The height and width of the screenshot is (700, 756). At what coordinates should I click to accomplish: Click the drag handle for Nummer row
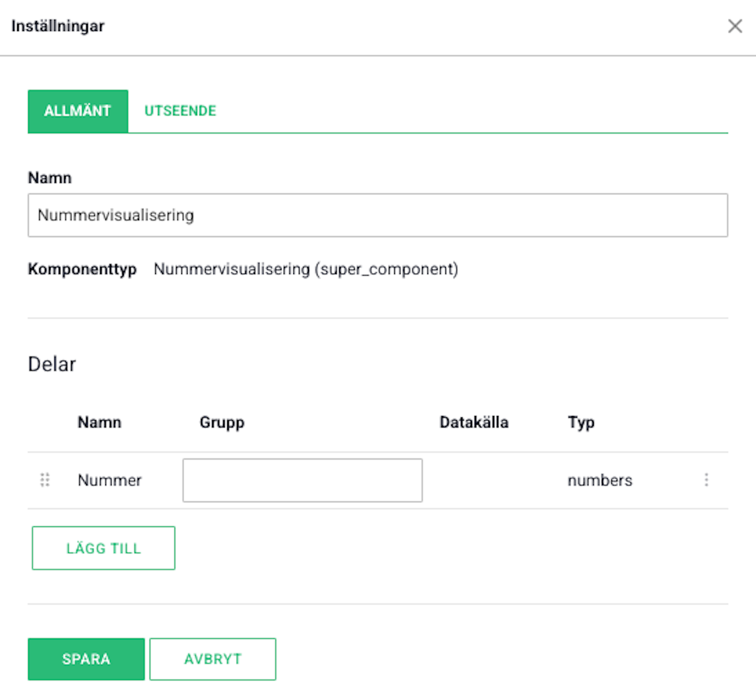click(45, 480)
